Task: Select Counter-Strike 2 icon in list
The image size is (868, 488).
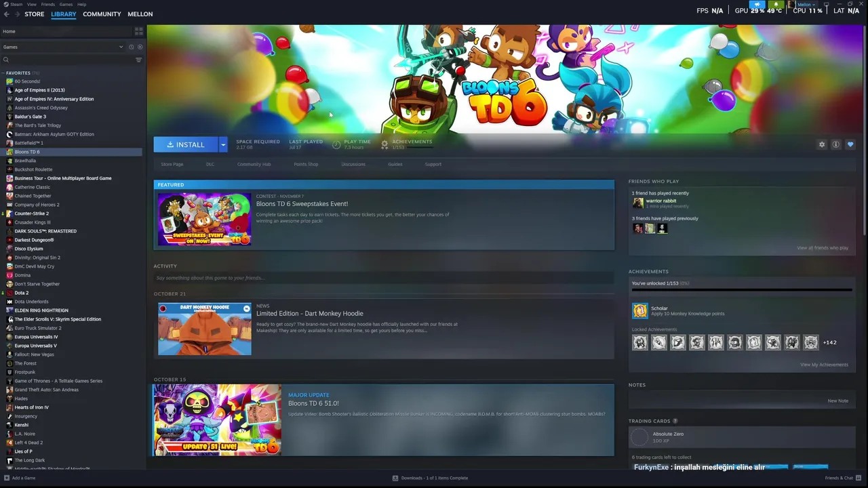Action: (x=9, y=213)
